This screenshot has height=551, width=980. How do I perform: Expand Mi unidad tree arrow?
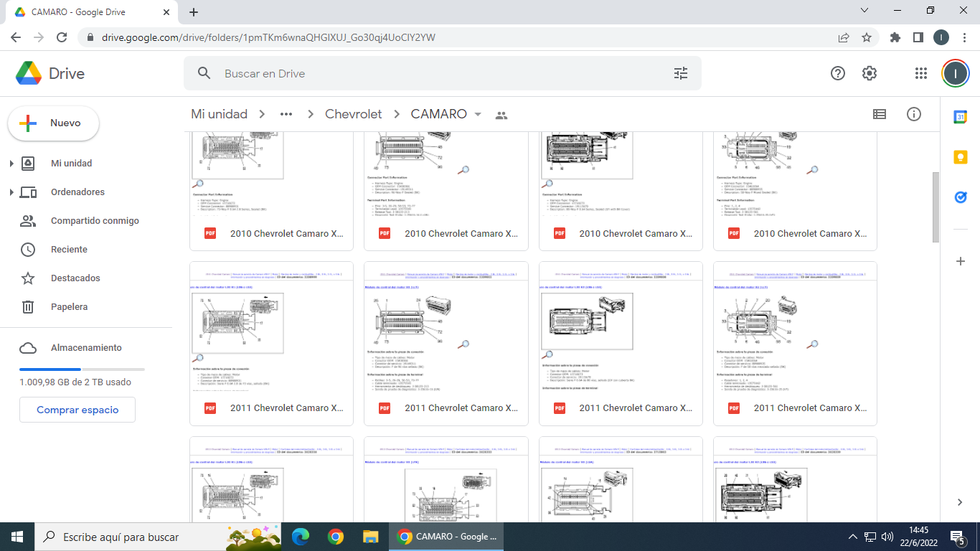pyautogui.click(x=11, y=164)
